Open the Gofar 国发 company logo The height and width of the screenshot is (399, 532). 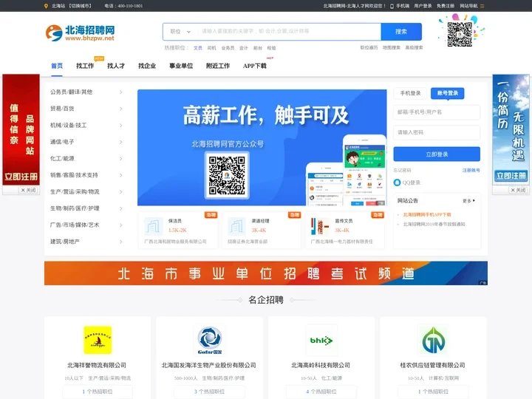tap(209, 340)
